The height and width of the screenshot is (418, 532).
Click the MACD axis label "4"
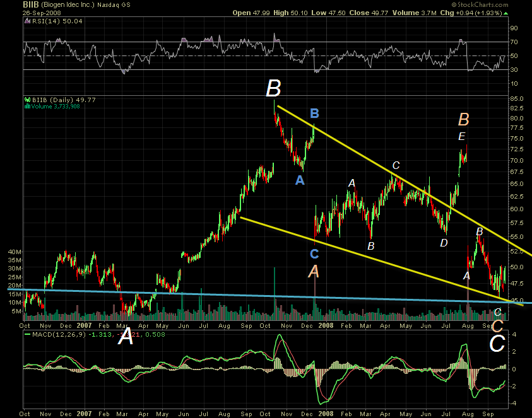(514, 335)
